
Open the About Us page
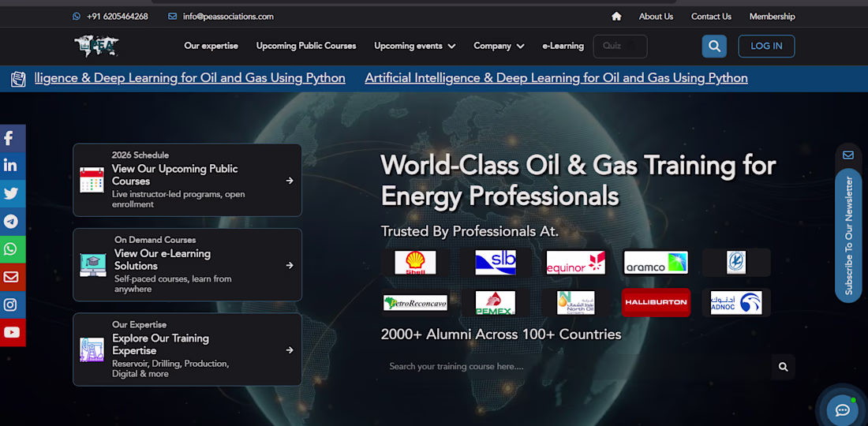(656, 17)
